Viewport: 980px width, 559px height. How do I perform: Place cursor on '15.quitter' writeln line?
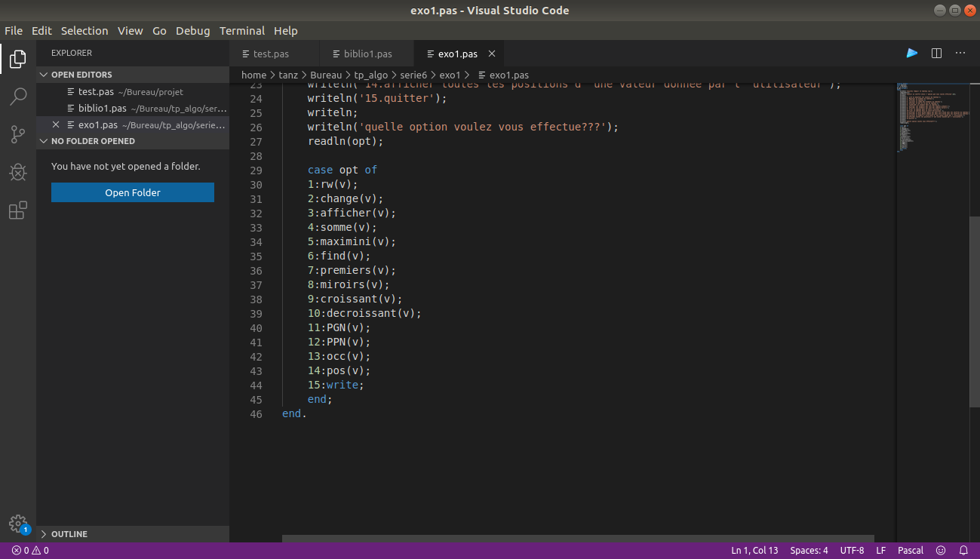pos(377,99)
